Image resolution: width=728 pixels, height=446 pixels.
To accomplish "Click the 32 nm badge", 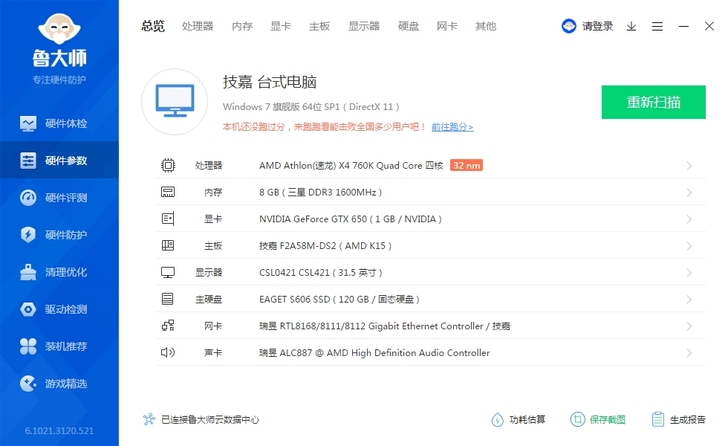I will coord(466,165).
